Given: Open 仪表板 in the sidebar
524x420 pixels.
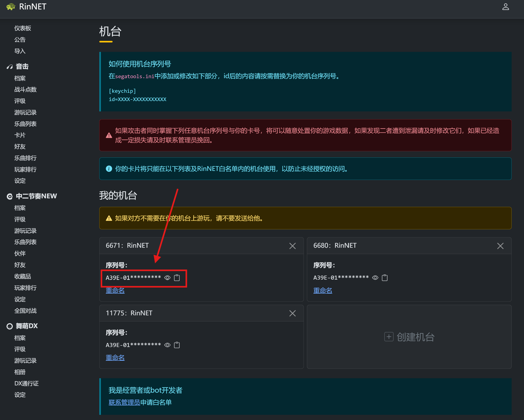Looking at the screenshot, I should tap(23, 28).
